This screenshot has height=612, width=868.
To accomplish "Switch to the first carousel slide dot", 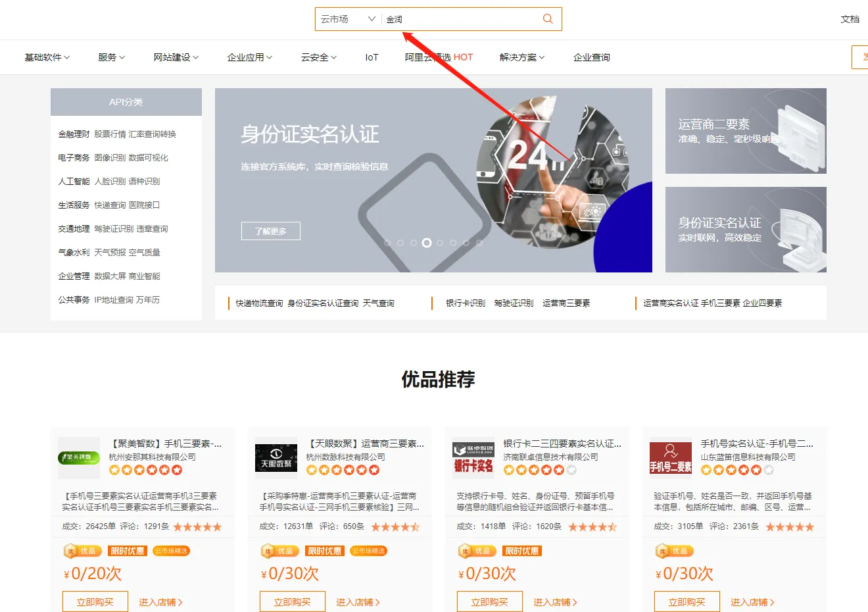I will (x=387, y=243).
